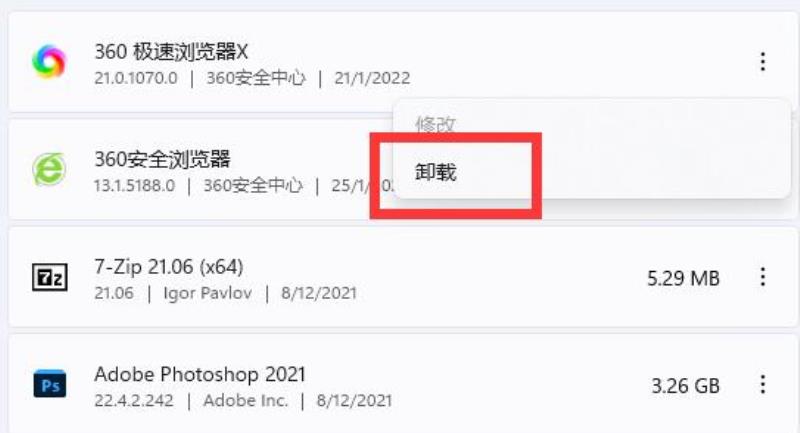The image size is (800, 433).
Task: Select the Adobe Photoshop 2021 title
Action: click(199, 374)
